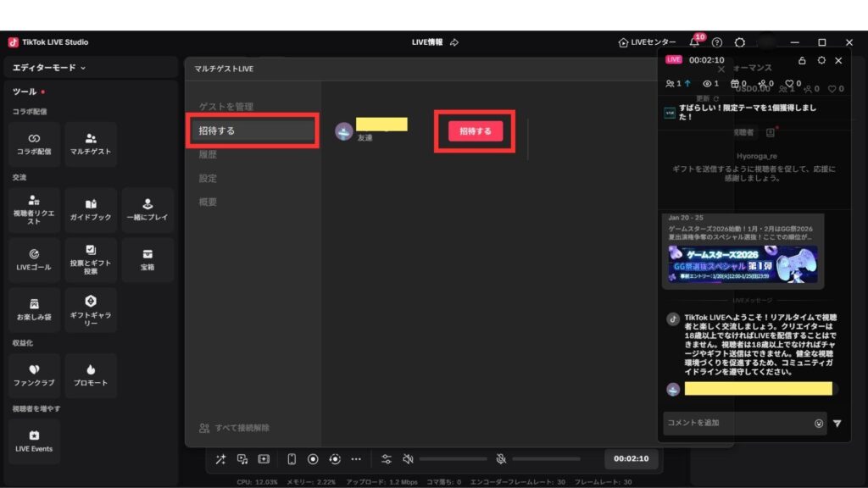The height and width of the screenshot is (488, 868).
Task: Open the comment filter dropdown
Action: coord(837,424)
